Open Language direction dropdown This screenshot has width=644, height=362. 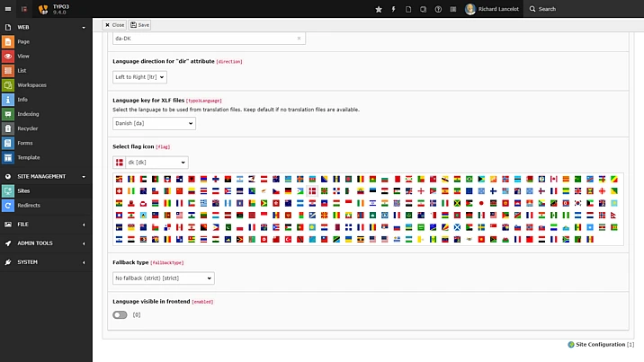[x=141, y=77]
